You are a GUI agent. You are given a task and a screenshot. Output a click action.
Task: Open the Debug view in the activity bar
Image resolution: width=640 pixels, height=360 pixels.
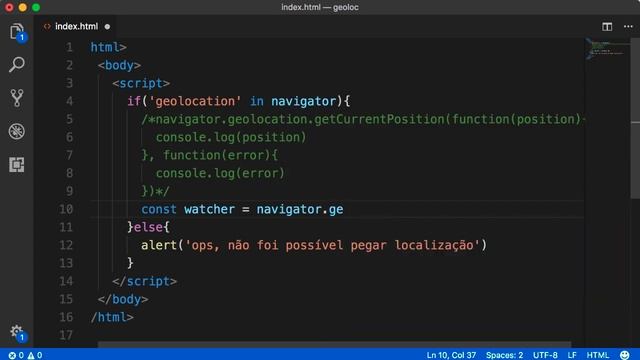click(17, 131)
